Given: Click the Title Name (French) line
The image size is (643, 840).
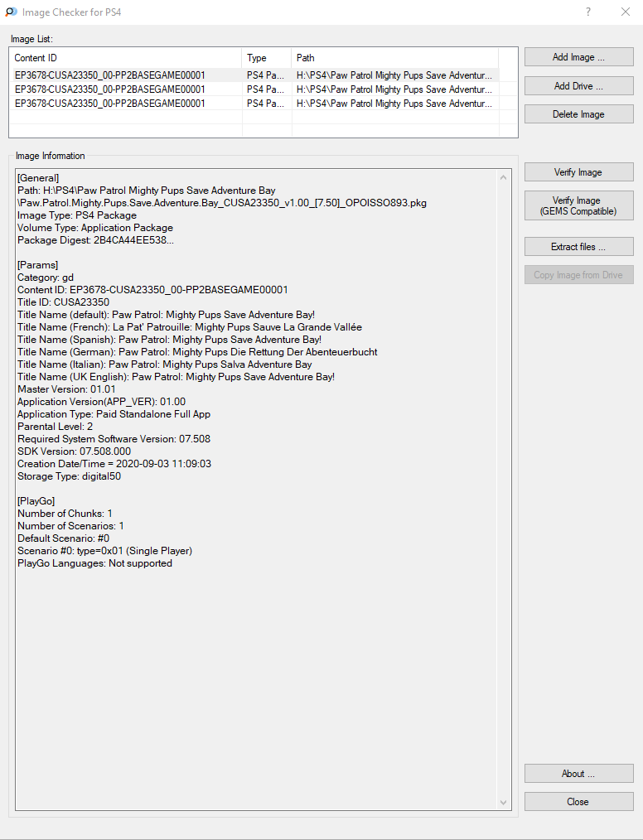Looking at the screenshot, I should [x=190, y=326].
